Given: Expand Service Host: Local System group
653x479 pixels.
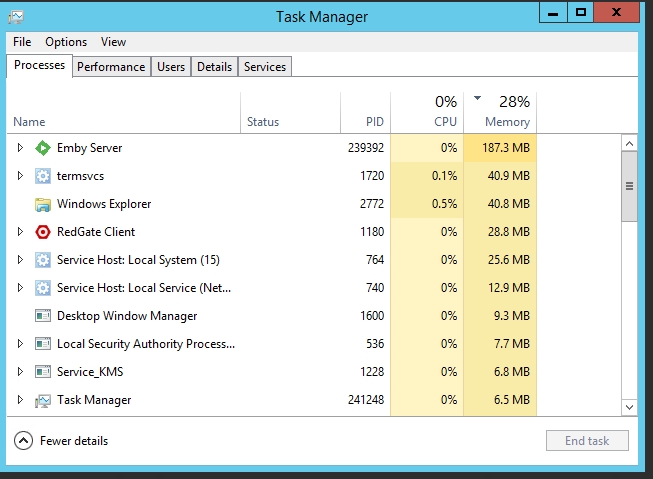Looking at the screenshot, I should coord(20,260).
